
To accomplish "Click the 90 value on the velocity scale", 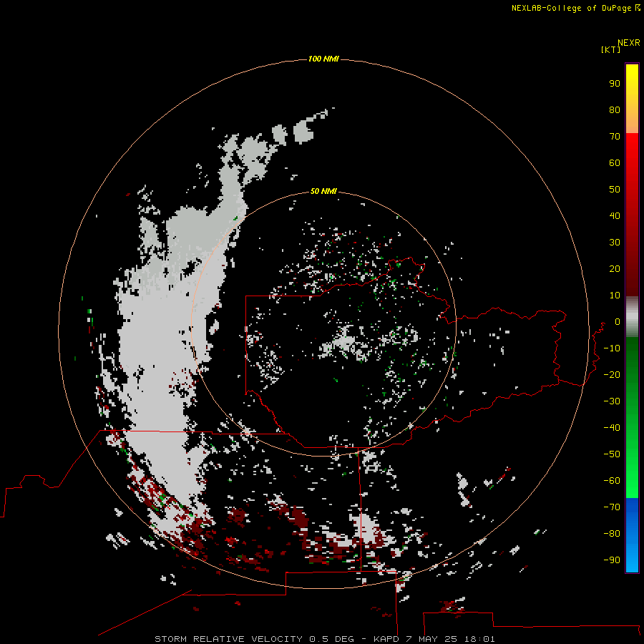I will pos(615,84).
